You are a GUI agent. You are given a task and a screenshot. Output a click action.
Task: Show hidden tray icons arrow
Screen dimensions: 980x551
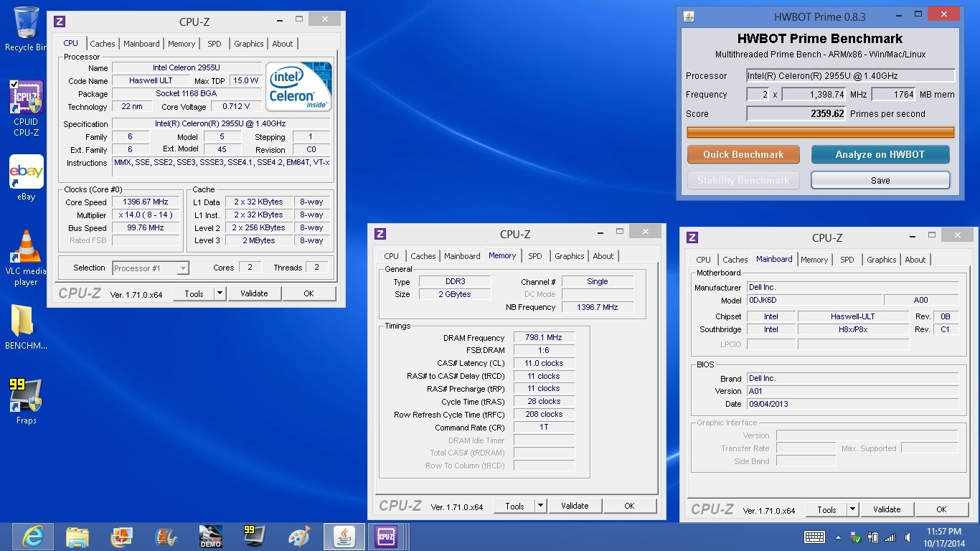tap(838, 537)
